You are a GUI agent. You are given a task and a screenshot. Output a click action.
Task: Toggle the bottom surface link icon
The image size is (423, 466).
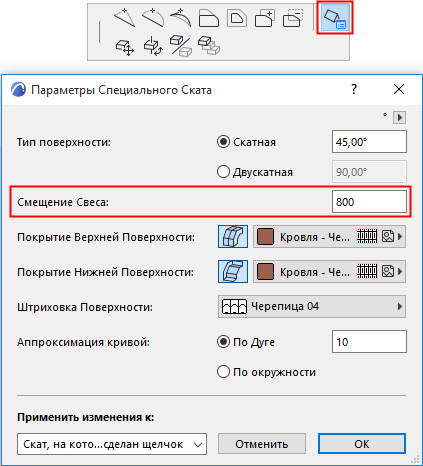click(x=233, y=272)
